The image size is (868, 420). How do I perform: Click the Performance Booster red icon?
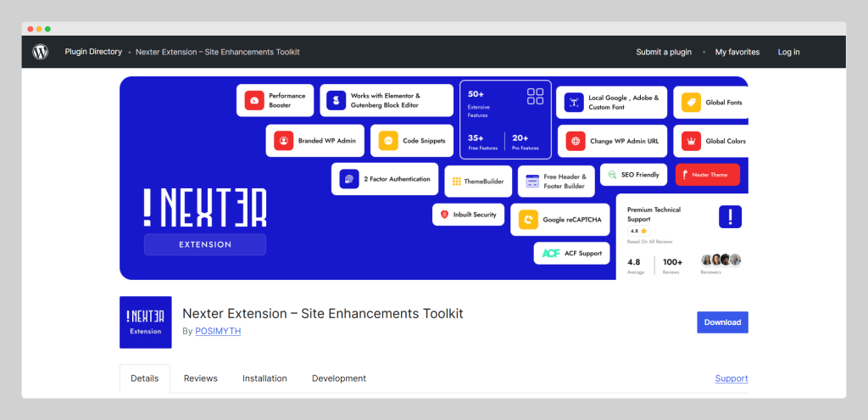[254, 100]
